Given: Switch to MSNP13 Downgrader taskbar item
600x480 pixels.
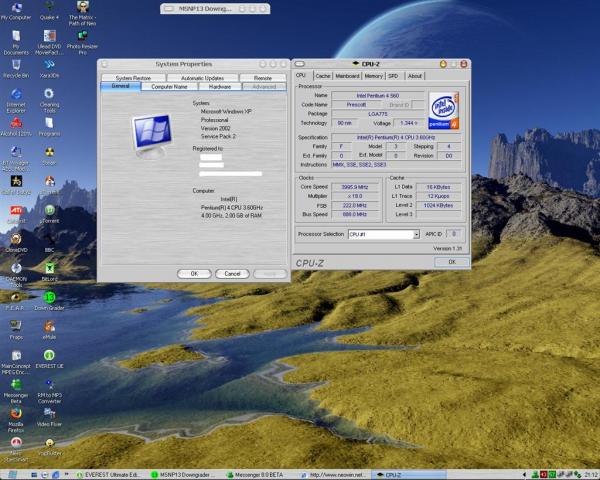Looking at the screenshot, I should click(x=184, y=475).
